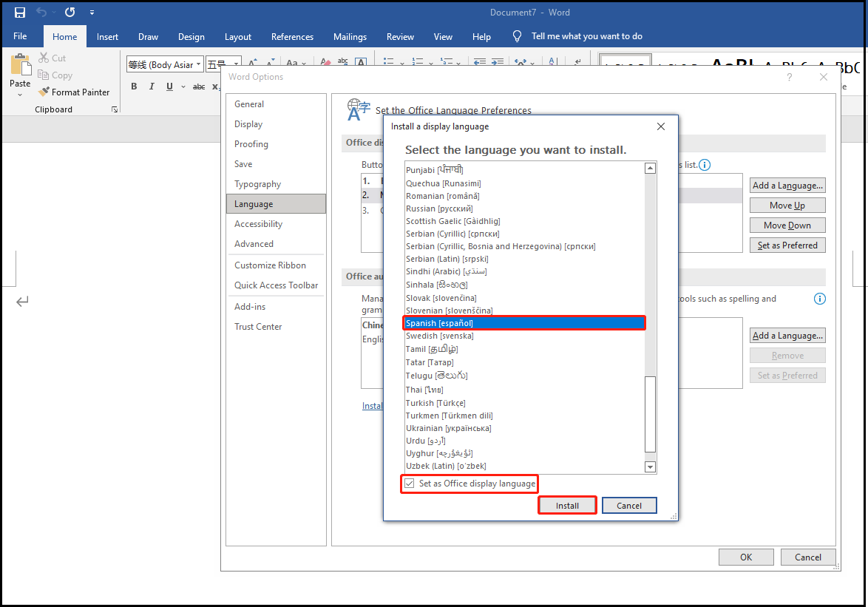Toggle Strikethrough formatting
The width and height of the screenshot is (868, 607).
tap(199, 86)
